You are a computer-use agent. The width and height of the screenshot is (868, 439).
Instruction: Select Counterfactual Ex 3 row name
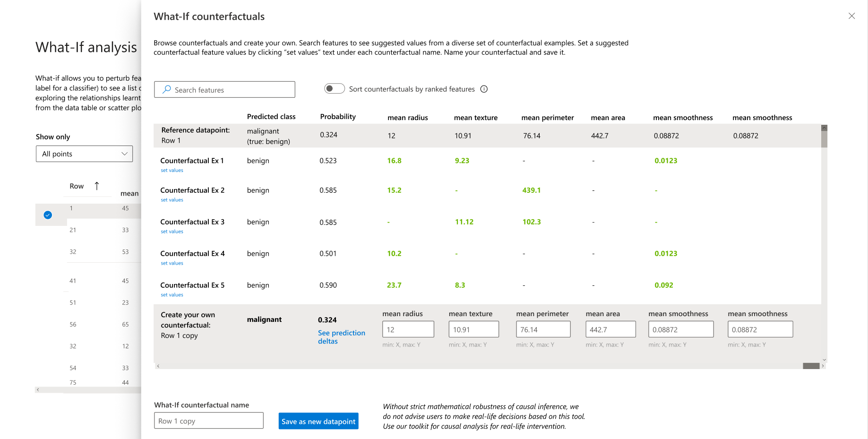(192, 222)
